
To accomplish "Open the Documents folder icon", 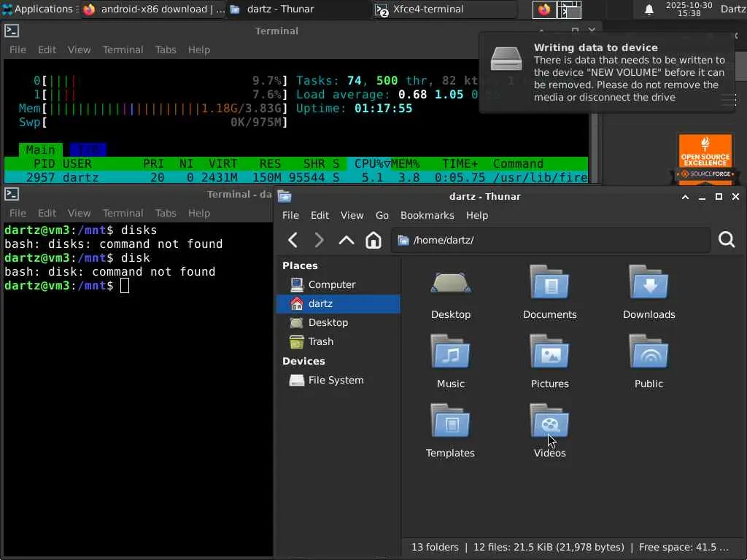I will 549,284.
